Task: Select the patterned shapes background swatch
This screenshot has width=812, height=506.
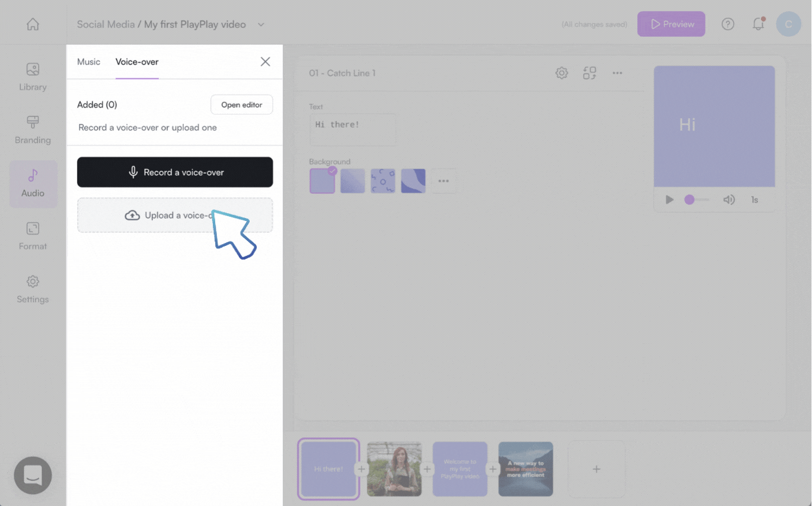Action: (383, 181)
